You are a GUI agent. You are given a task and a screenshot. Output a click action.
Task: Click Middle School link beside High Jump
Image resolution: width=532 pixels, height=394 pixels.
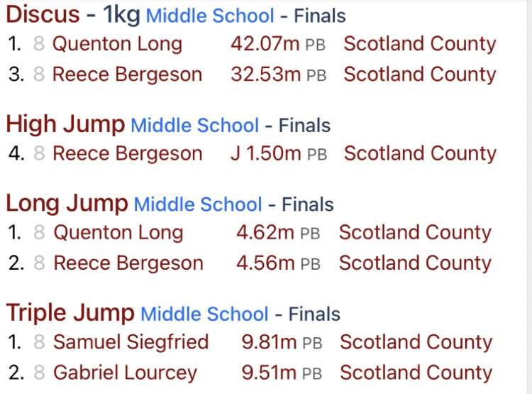(195, 126)
